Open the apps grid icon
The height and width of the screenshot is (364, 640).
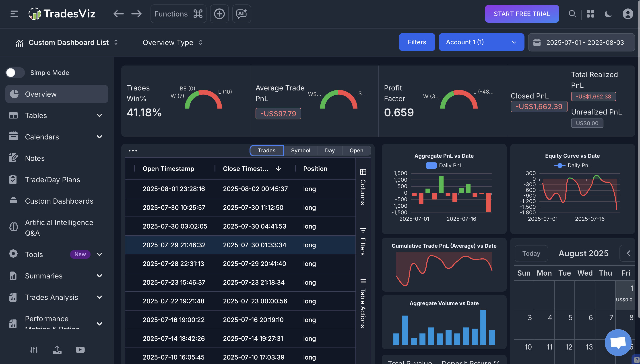click(x=590, y=14)
